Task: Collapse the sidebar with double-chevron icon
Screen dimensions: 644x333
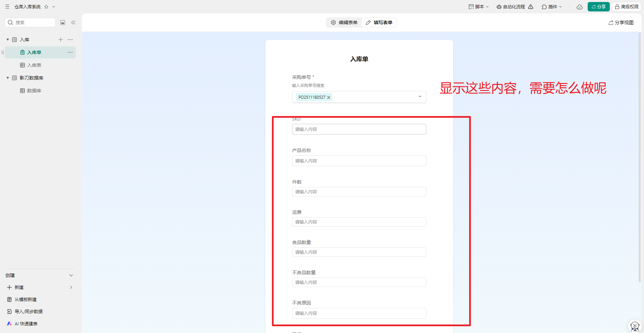Action: tap(73, 22)
